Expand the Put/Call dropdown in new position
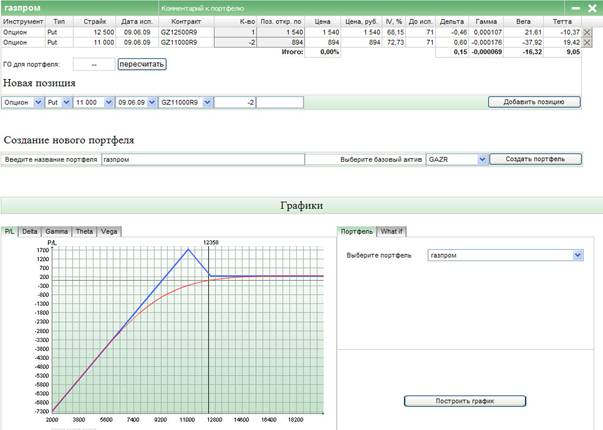 pyautogui.click(x=67, y=102)
